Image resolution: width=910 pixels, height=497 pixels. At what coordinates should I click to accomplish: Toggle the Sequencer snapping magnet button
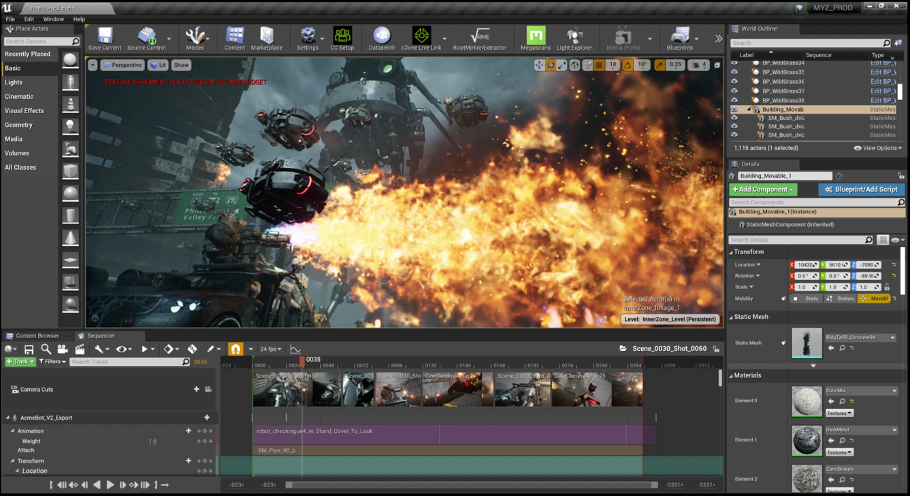coord(236,349)
